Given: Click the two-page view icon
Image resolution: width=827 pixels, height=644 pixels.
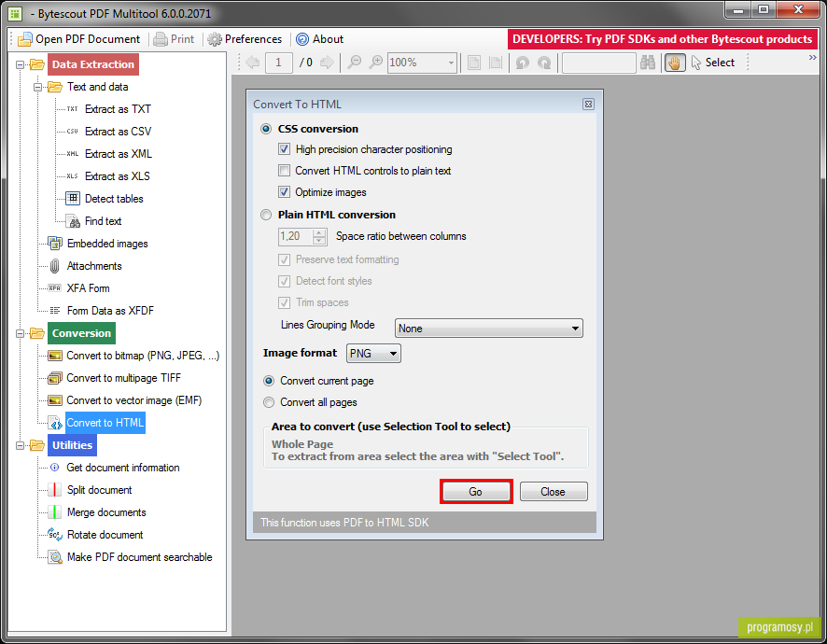Looking at the screenshot, I should point(496,63).
